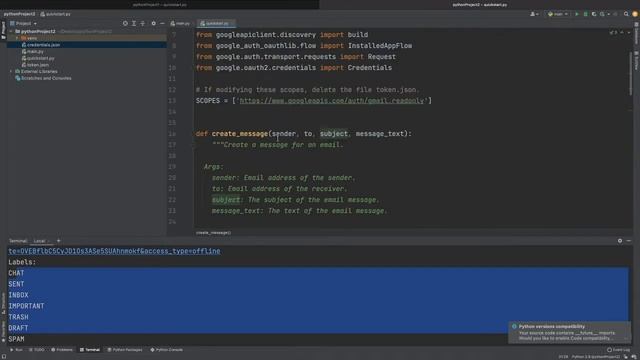Expand the venv folder in the tree
This screenshot has width=640, height=360.
pos(17,38)
